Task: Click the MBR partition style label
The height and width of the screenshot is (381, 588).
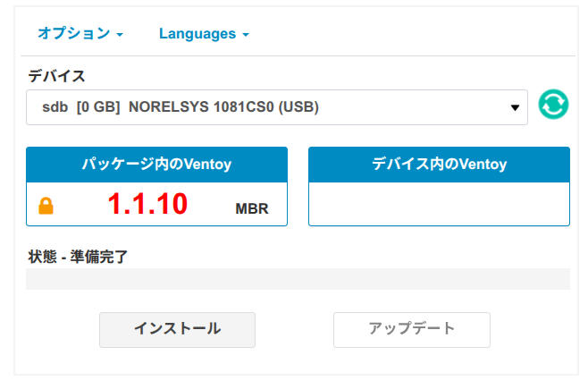Action: [x=252, y=209]
